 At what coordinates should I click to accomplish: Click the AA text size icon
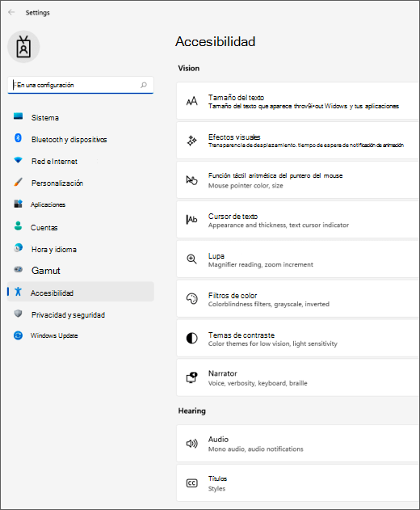(191, 101)
